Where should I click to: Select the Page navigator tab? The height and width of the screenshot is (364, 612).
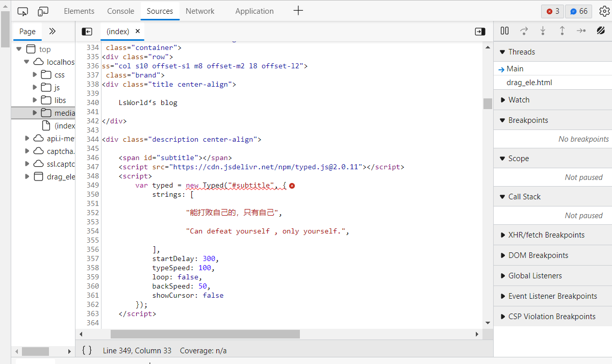coord(28,31)
